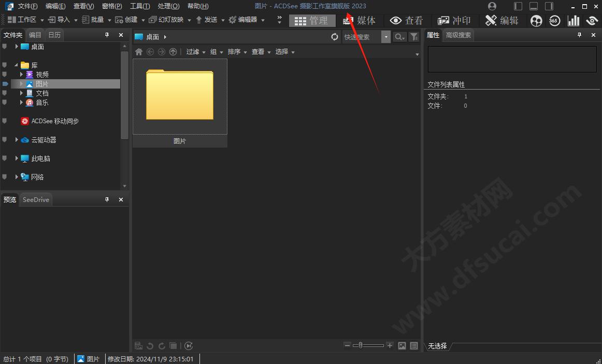
Task: Toggle the bottom panel layout icon
Action: tap(534, 6)
